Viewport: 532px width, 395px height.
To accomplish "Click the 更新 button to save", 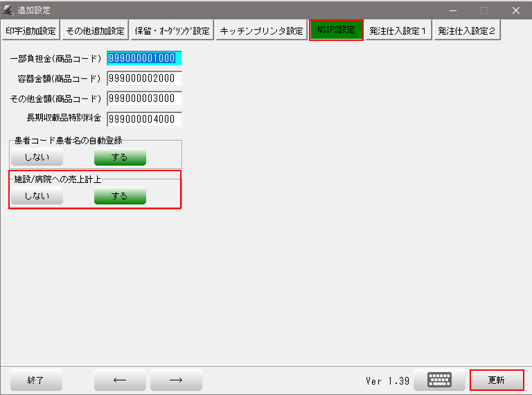I will tap(496, 380).
